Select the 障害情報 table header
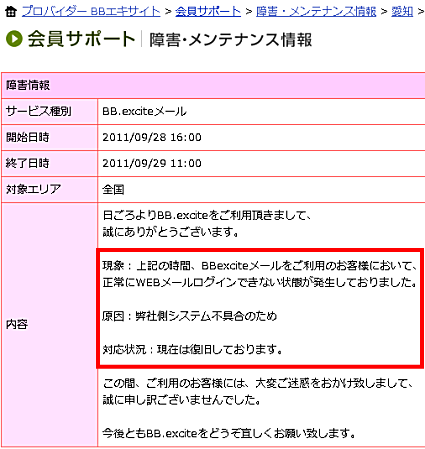 pos(213,85)
